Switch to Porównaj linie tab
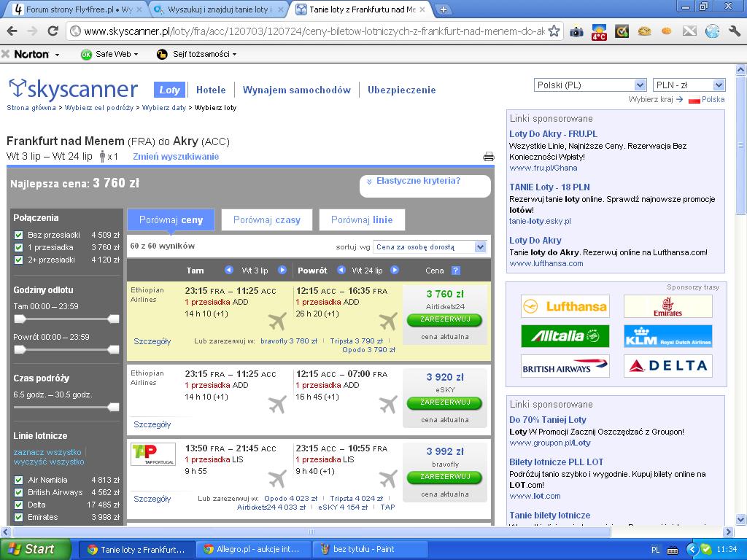 (362, 220)
